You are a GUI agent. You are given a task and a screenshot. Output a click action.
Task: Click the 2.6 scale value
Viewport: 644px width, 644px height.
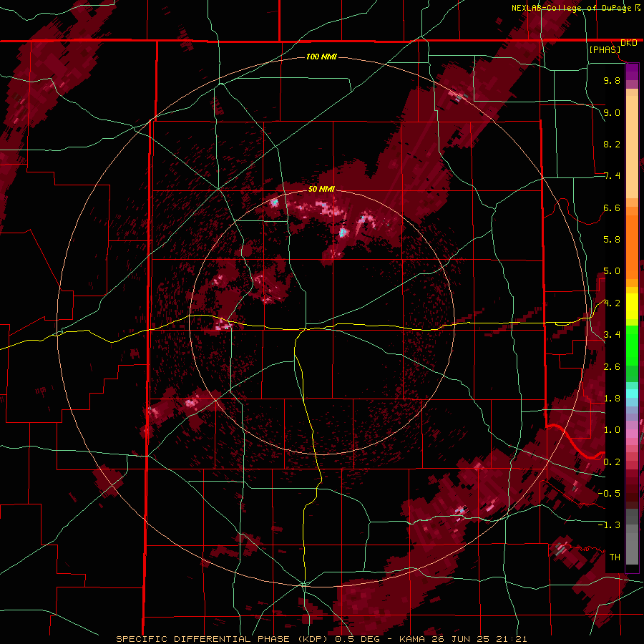point(612,367)
